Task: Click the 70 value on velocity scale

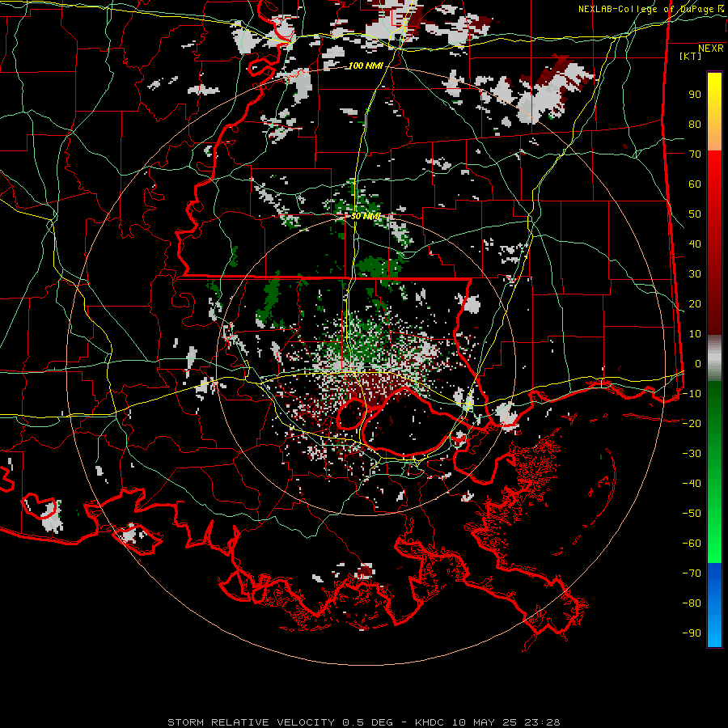Action: click(x=695, y=154)
